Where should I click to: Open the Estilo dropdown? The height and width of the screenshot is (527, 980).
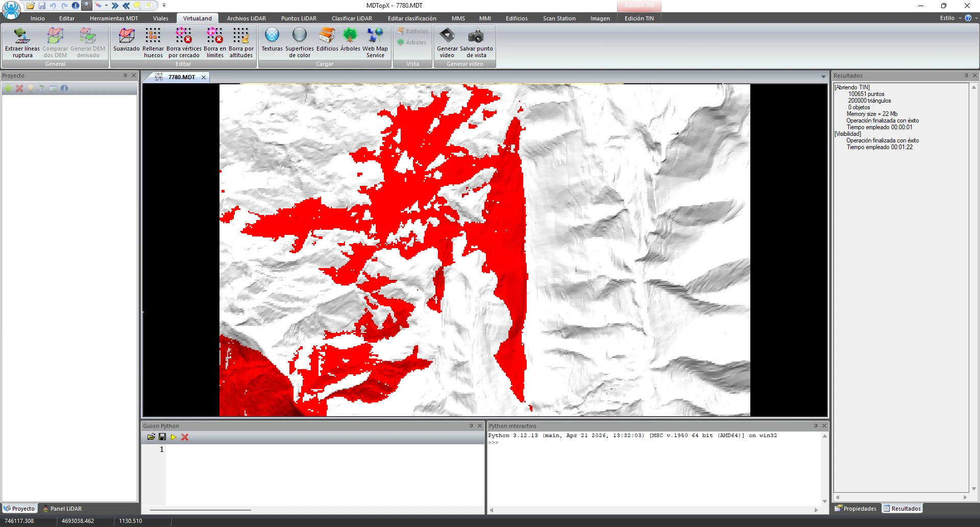[x=950, y=18]
